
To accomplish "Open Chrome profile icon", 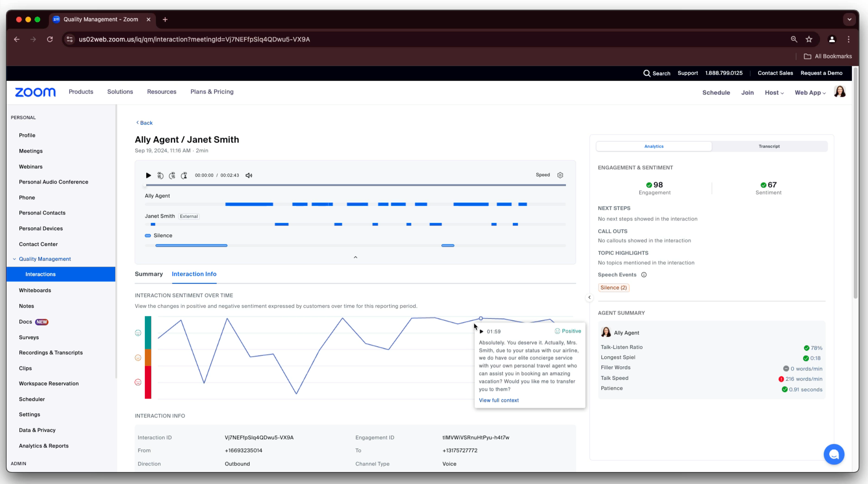I will pos(832,40).
